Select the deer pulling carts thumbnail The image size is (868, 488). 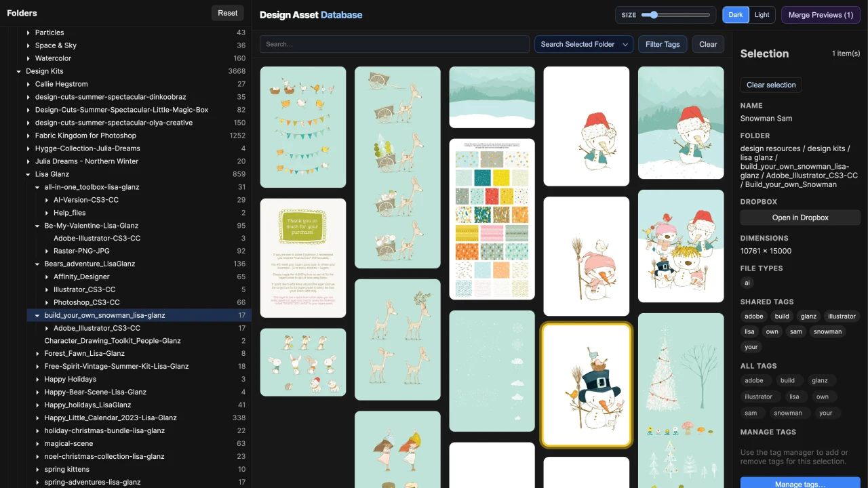(397, 167)
